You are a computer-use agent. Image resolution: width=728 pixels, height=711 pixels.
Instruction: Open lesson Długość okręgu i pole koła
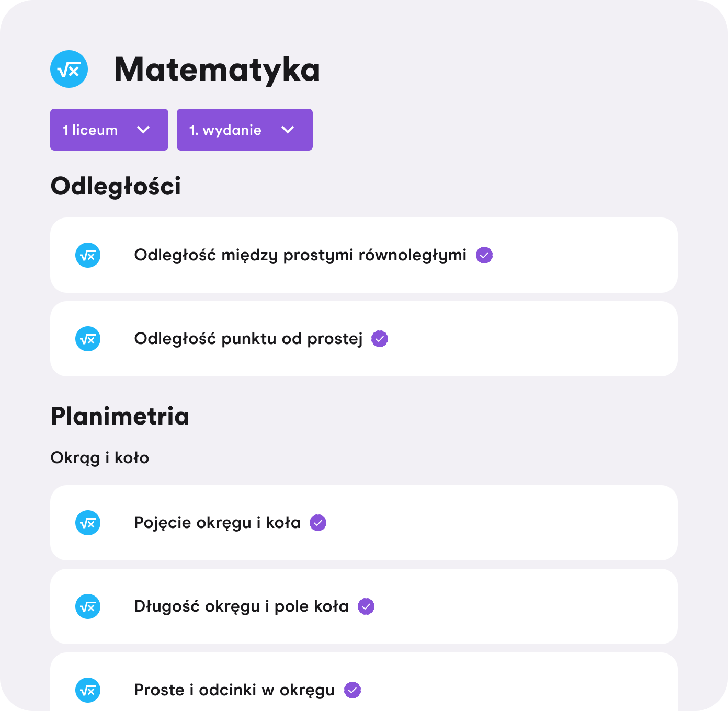[241, 606]
